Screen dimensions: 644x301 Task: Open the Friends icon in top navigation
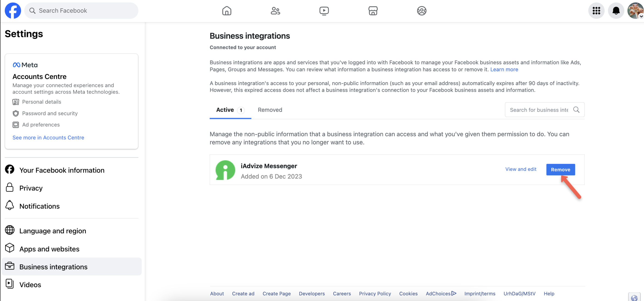click(x=275, y=11)
